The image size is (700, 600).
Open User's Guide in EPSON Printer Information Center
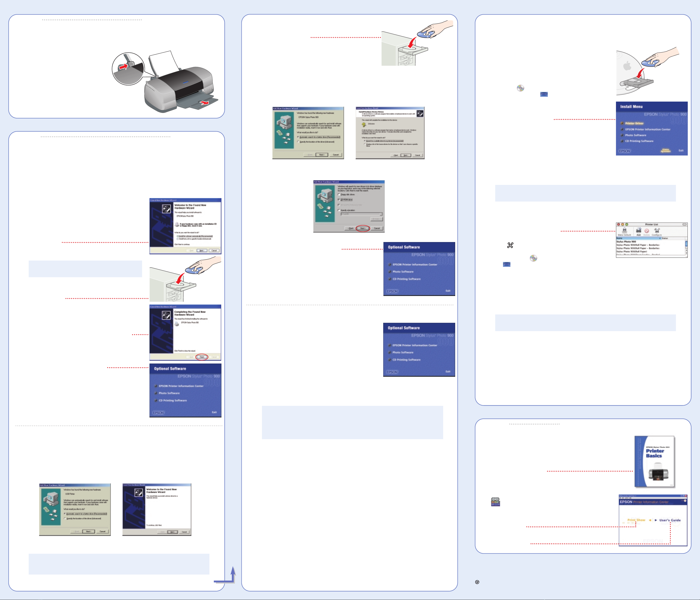(670, 520)
